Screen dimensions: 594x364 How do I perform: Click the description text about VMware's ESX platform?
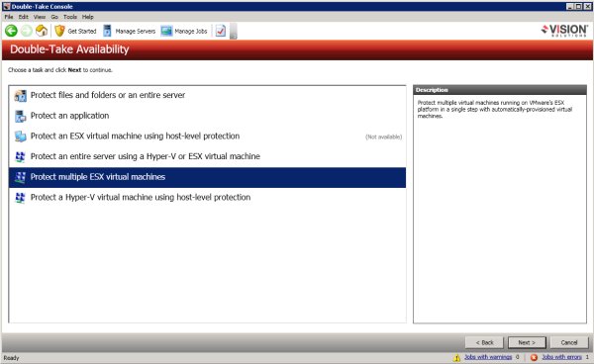coord(495,110)
